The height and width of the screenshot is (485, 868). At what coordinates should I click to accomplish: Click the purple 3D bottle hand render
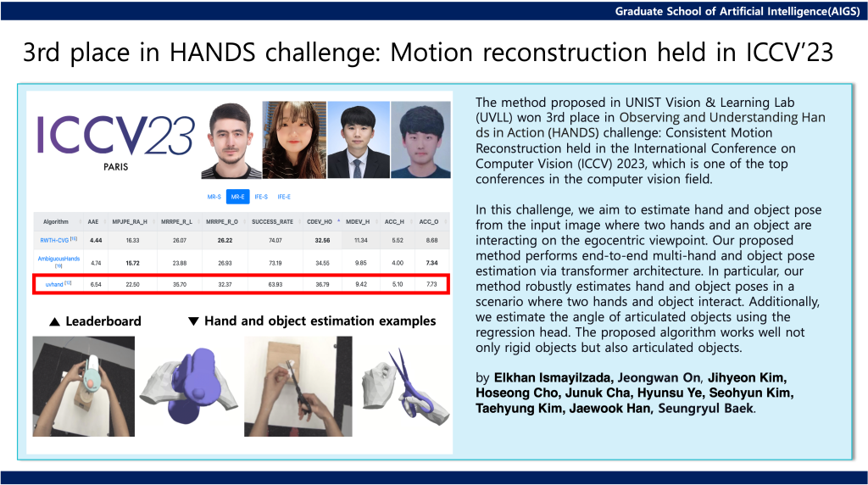[x=188, y=387]
